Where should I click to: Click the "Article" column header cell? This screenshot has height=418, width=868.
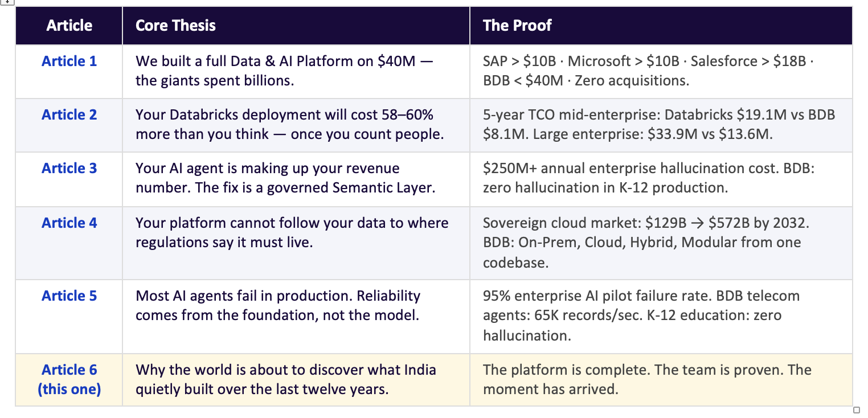pyautogui.click(x=69, y=26)
